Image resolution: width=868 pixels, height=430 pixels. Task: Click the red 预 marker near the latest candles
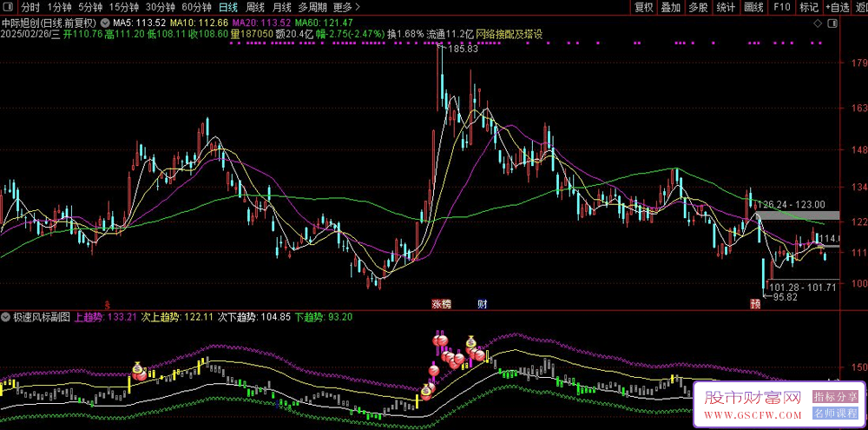pos(754,304)
